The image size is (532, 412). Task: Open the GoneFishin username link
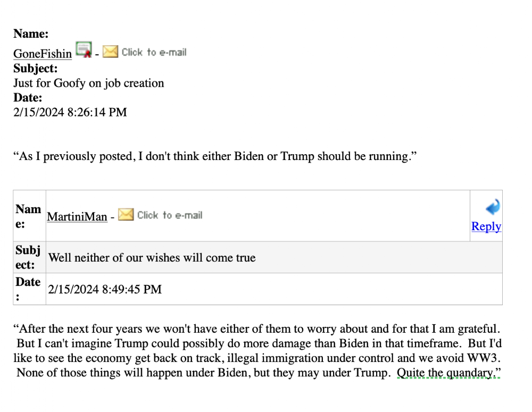click(x=43, y=54)
